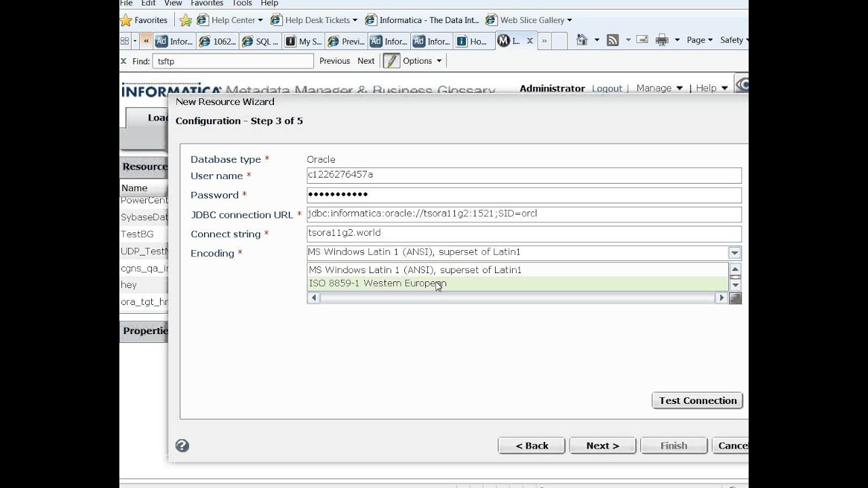This screenshot has height=488, width=868.
Task: Click encoding list scroll left arrow
Action: pyautogui.click(x=313, y=298)
